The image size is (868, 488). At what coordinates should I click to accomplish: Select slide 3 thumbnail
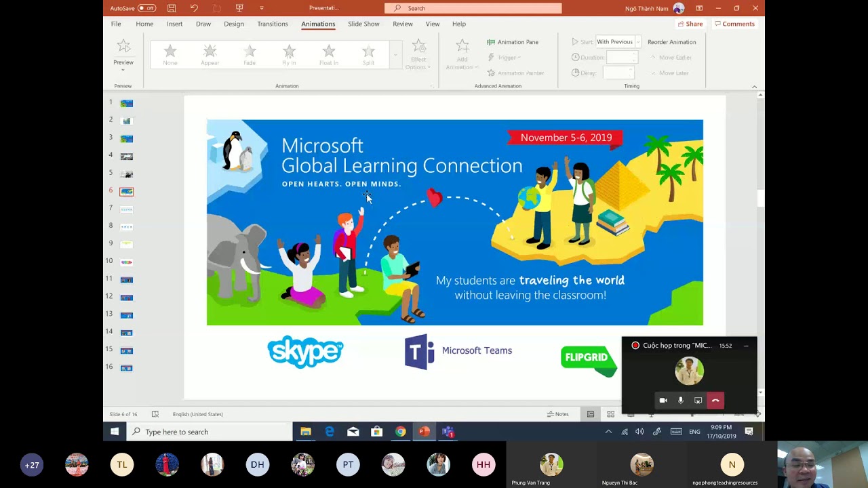(x=126, y=139)
